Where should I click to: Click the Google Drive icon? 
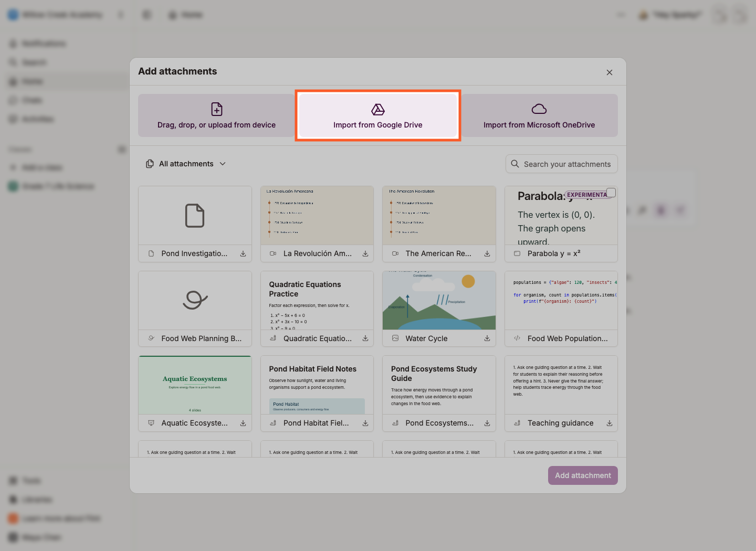coord(378,109)
